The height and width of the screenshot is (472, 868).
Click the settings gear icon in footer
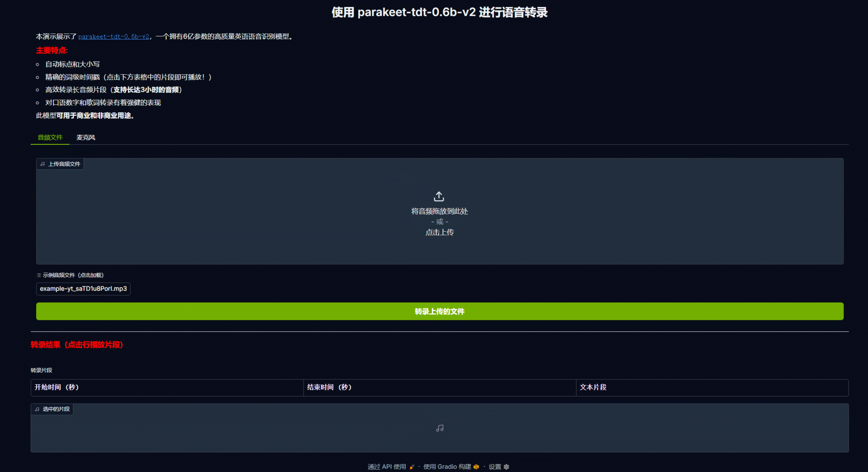click(x=506, y=467)
